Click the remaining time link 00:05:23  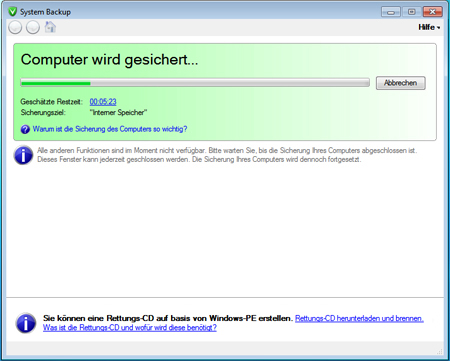(103, 102)
